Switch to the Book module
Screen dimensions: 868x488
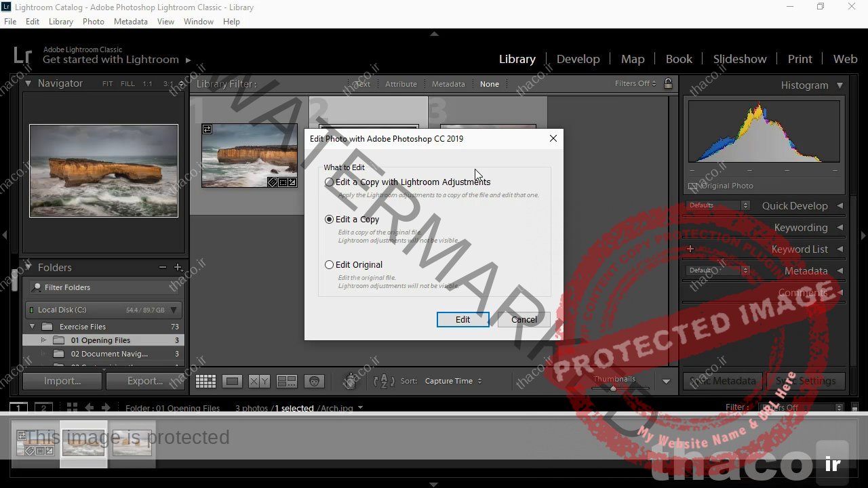click(x=679, y=59)
